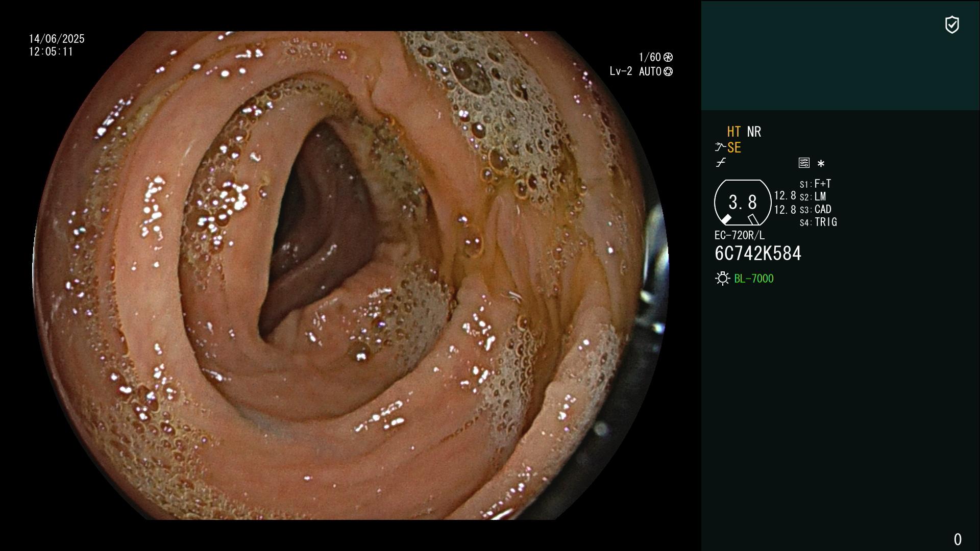Click the iris icon beside Lv-2 AUTO
Image resolution: width=980 pixels, height=551 pixels.
tap(668, 71)
